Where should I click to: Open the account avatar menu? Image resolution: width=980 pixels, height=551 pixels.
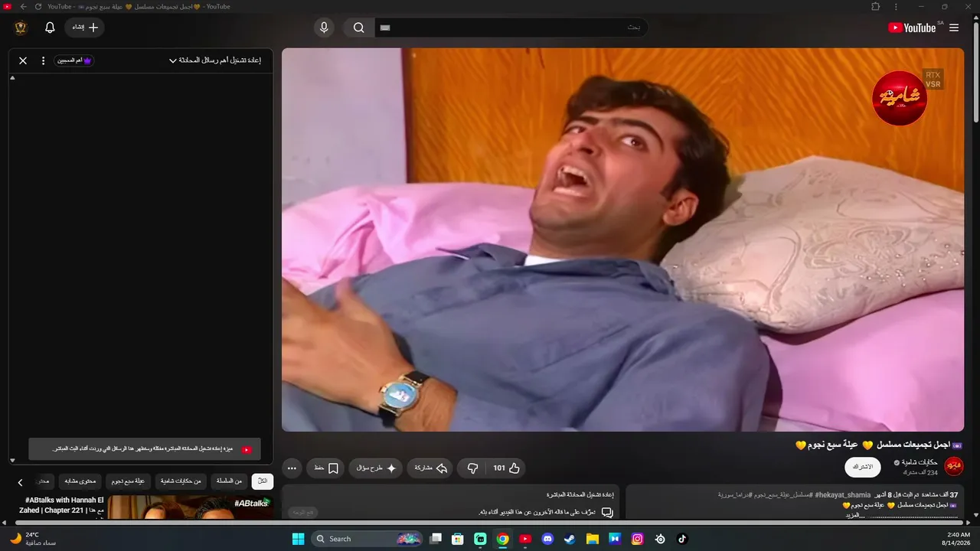(x=21, y=28)
